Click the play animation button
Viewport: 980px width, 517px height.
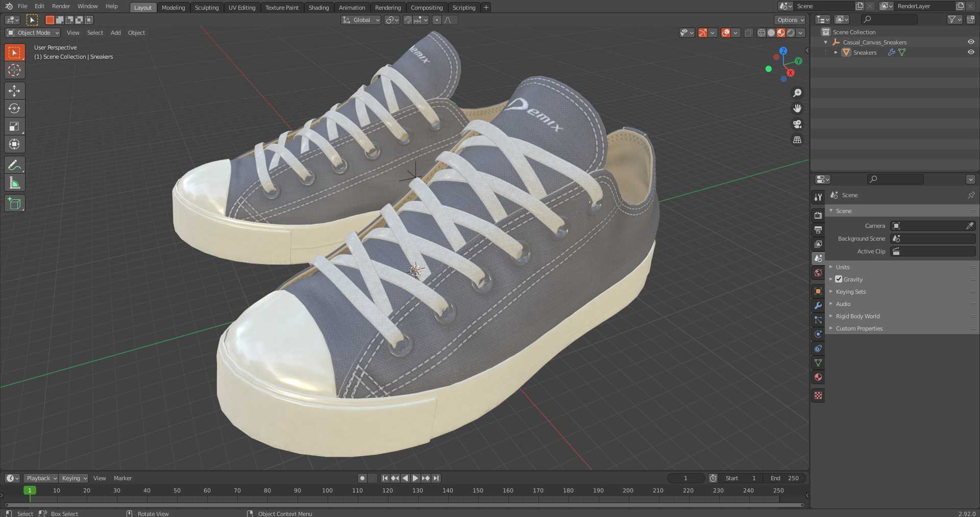click(415, 478)
